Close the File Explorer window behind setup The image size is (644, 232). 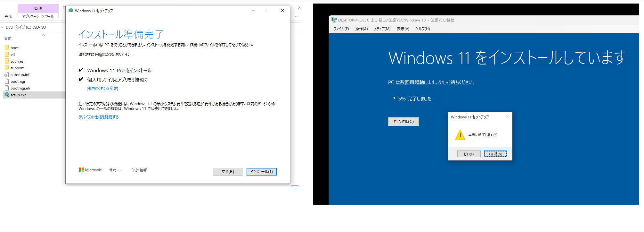299,8
